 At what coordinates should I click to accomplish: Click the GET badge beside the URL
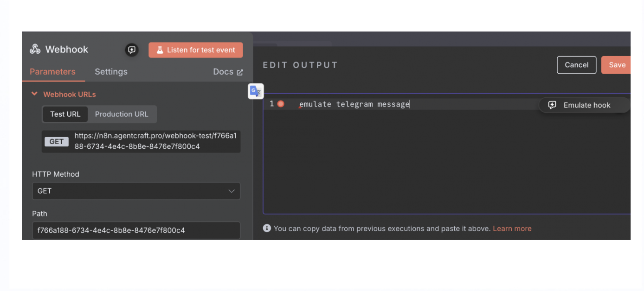pos(57,142)
